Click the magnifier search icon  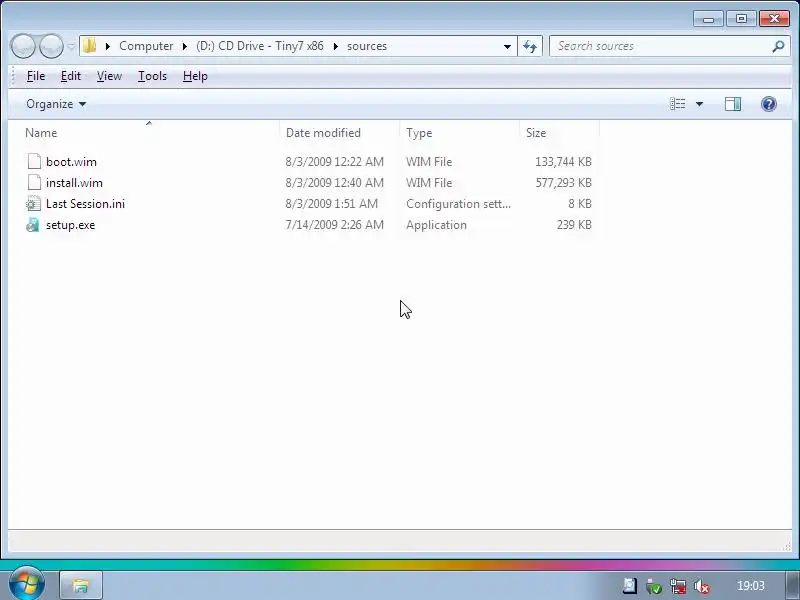[x=778, y=46]
